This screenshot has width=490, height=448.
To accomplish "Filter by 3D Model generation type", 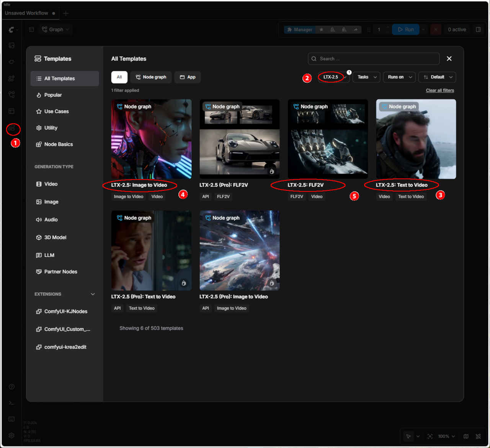I will click(64, 237).
